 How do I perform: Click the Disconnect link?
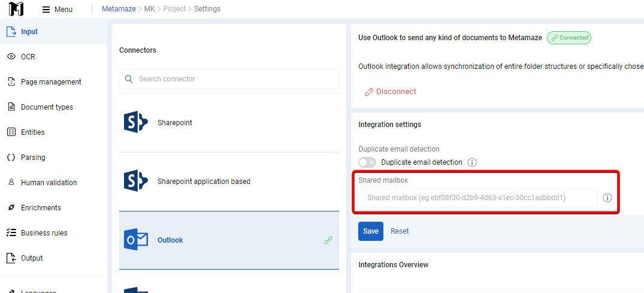[x=396, y=92]
